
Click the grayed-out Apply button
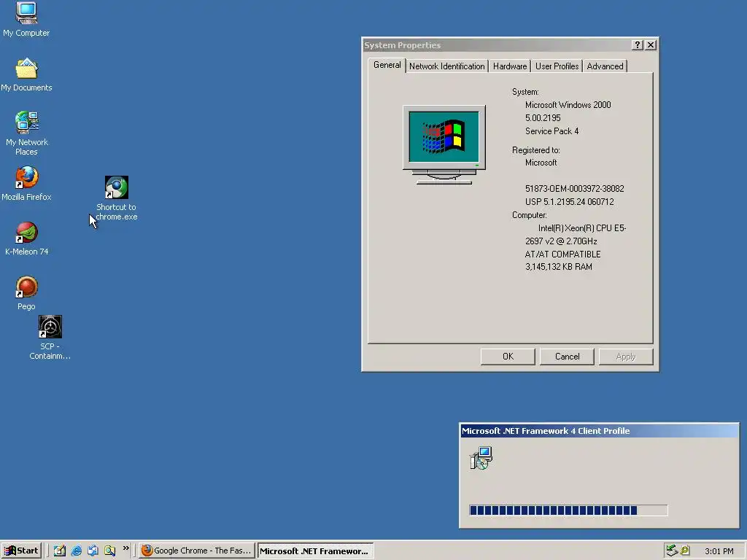coord(626,357)
